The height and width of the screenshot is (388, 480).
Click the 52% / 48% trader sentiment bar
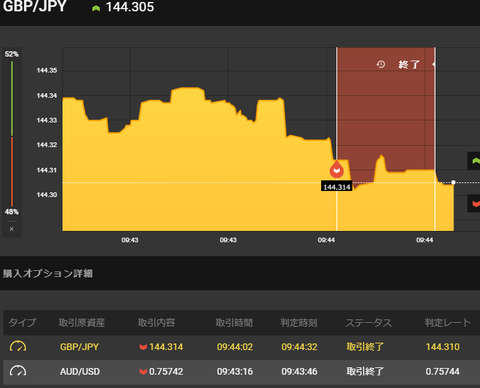point(12,133)
